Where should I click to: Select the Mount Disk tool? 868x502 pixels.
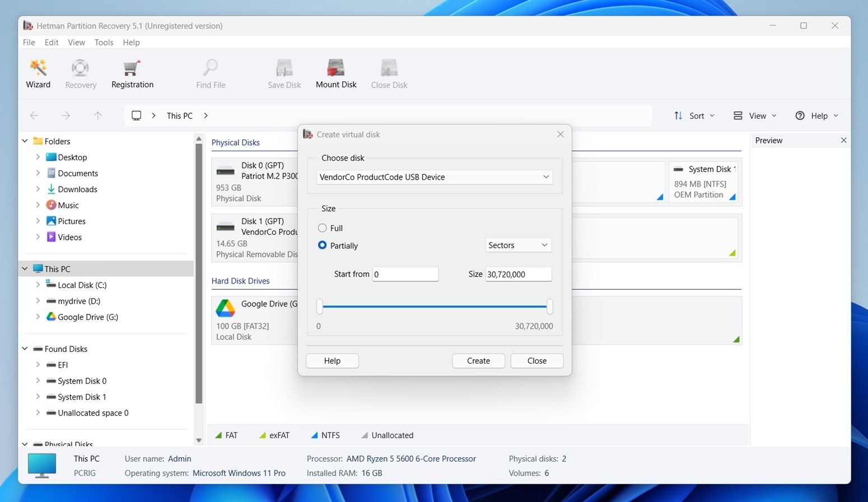click(335, 73)
